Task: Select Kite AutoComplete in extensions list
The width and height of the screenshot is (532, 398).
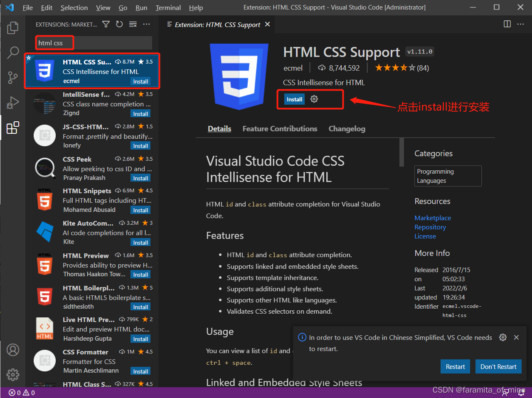Action: [x=92, y=233]
